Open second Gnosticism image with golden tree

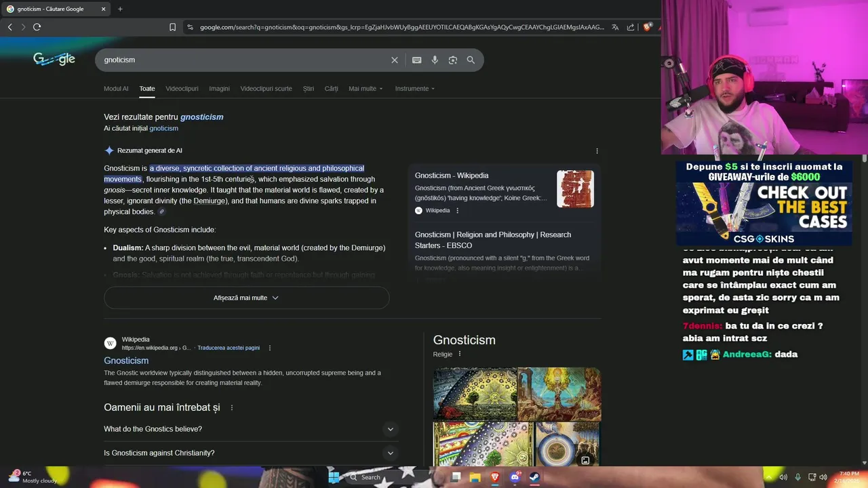(x=559, y=394)
